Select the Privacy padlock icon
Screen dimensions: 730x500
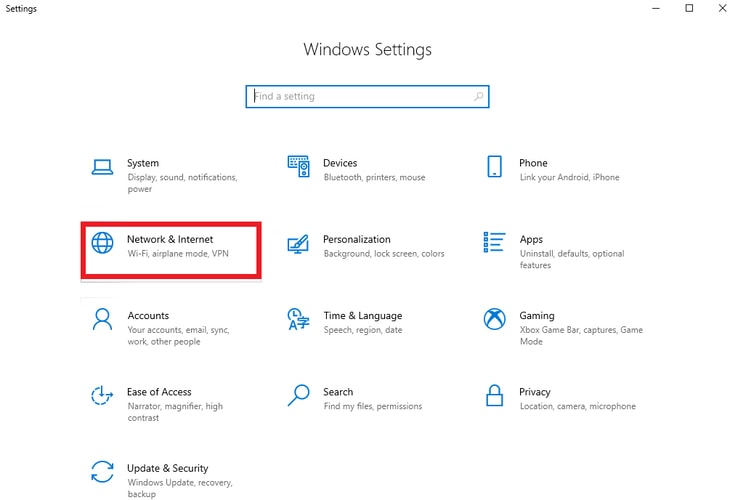pyautogui.click(x=494, y=395)
